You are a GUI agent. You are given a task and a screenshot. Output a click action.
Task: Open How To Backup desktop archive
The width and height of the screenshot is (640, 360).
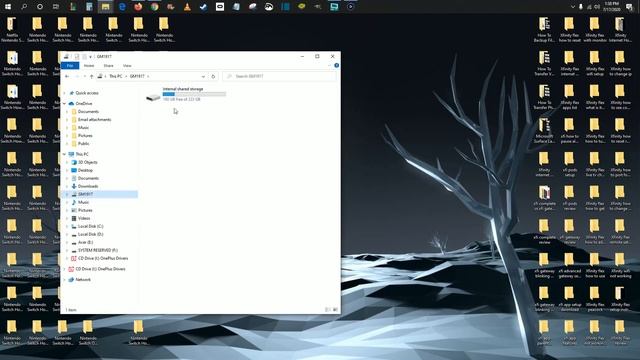pyautogui.click(x=544, y=30)
